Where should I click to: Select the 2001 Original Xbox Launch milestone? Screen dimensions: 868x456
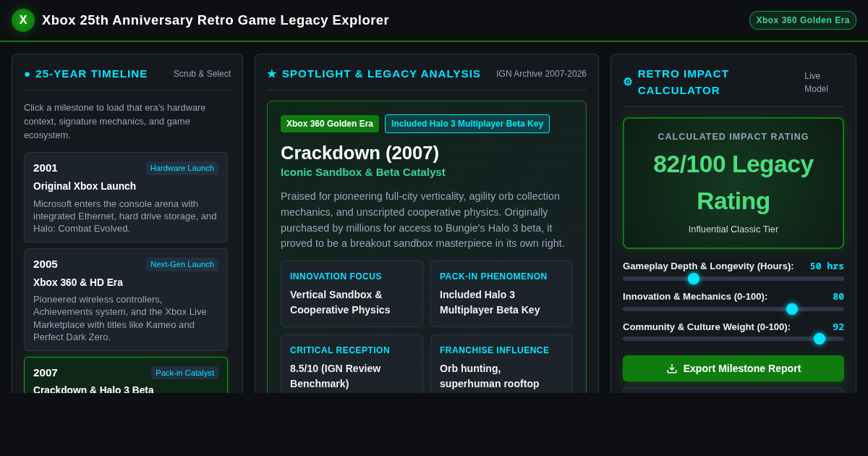126,197
